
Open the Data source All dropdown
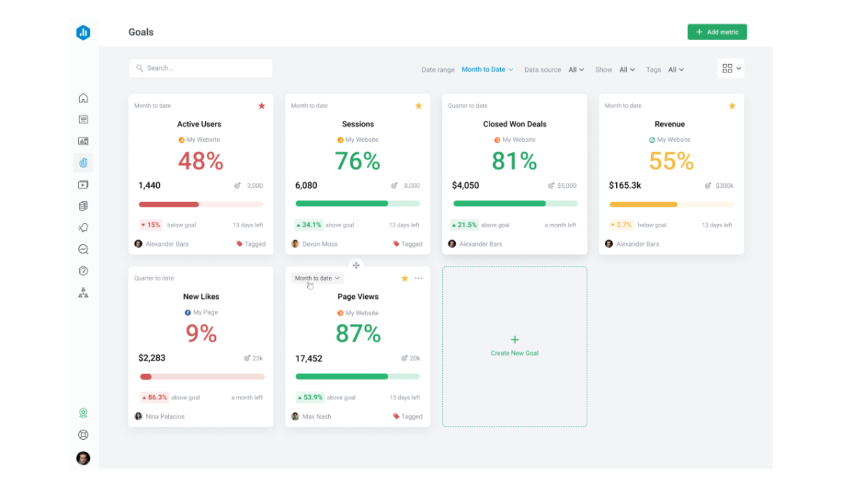point(576,69)
